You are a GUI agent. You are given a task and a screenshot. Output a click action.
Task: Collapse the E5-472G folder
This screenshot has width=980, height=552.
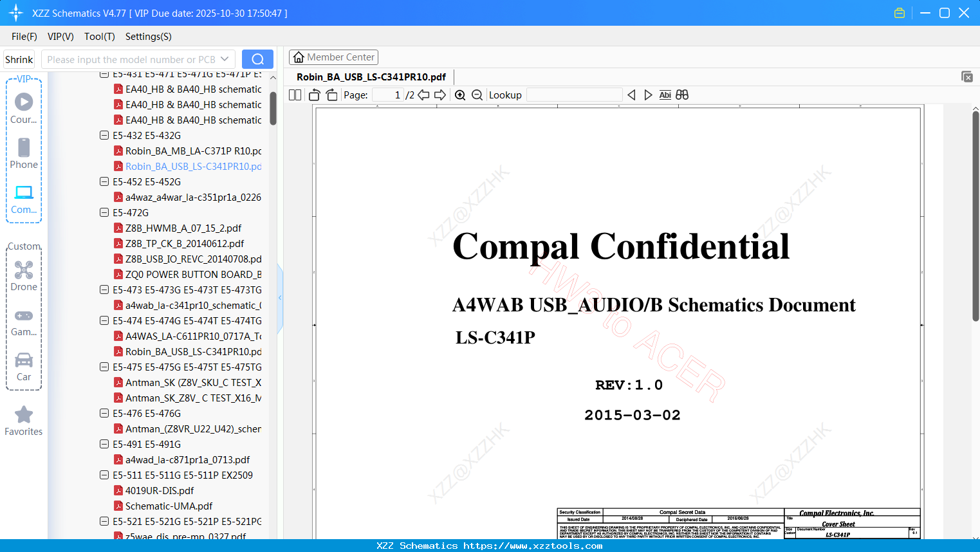pyautogui.click(x=104, y=212)
